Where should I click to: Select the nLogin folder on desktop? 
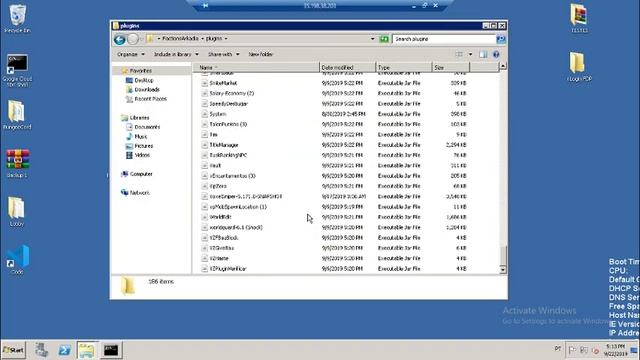point(579,67)
